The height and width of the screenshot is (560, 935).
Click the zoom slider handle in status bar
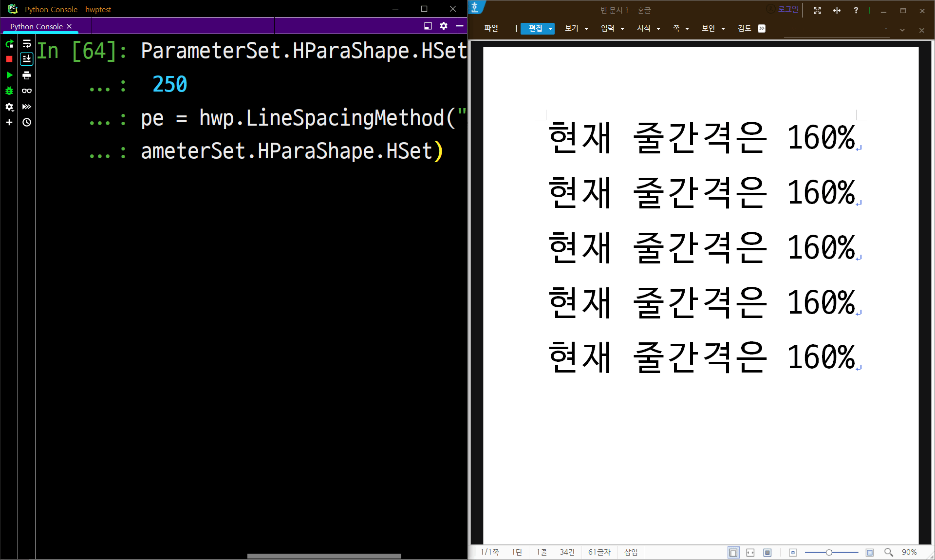[829, 552]
